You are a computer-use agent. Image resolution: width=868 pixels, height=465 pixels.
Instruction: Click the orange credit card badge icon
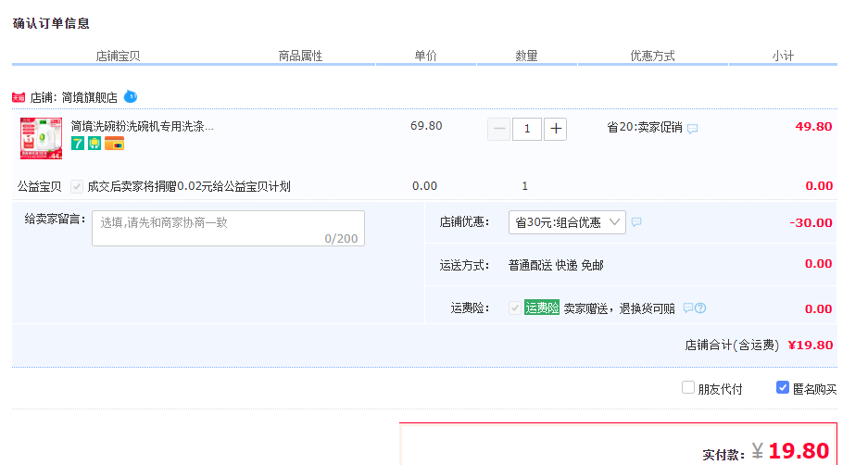115,144
